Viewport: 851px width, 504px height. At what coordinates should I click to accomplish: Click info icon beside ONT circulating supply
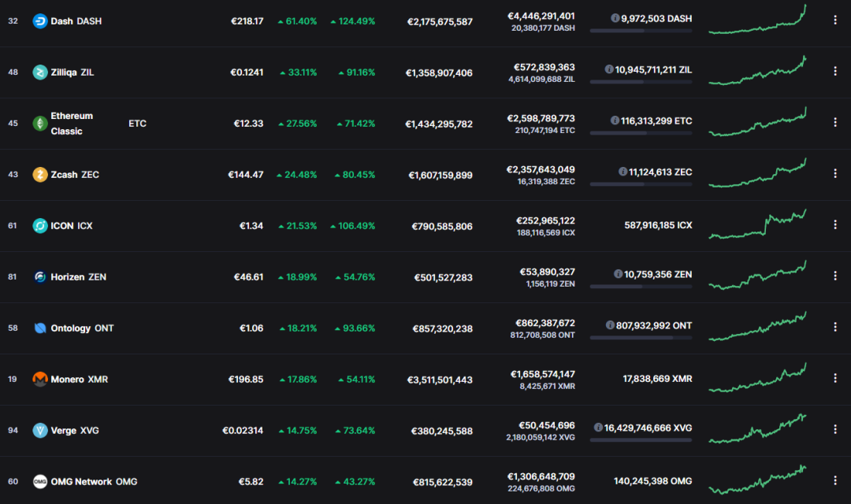(610, 325)
